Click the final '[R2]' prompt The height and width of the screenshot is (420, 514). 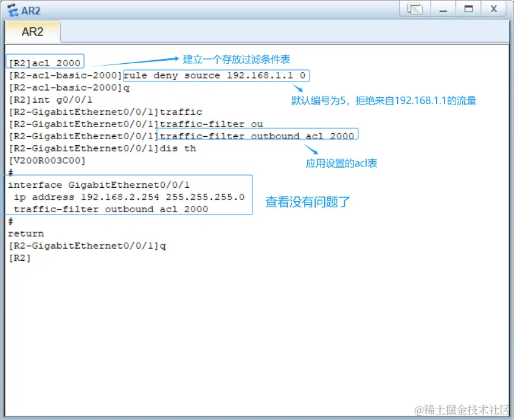point(19,258)
